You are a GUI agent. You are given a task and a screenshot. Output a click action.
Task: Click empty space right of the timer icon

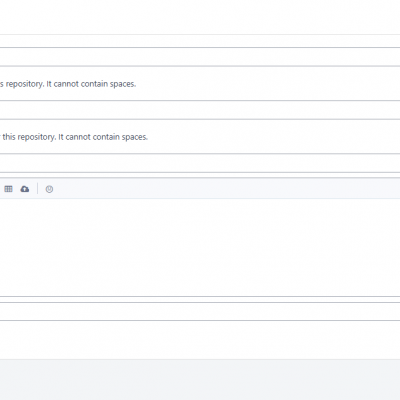(227, 189)
